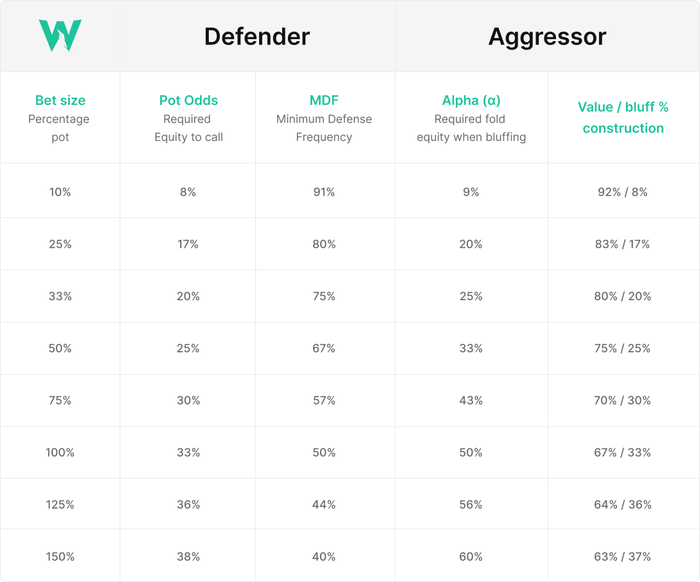Click the Alpha (α) column header
Image resolution: width=700 pixels, height=582 pixels.
coord(471,100)
